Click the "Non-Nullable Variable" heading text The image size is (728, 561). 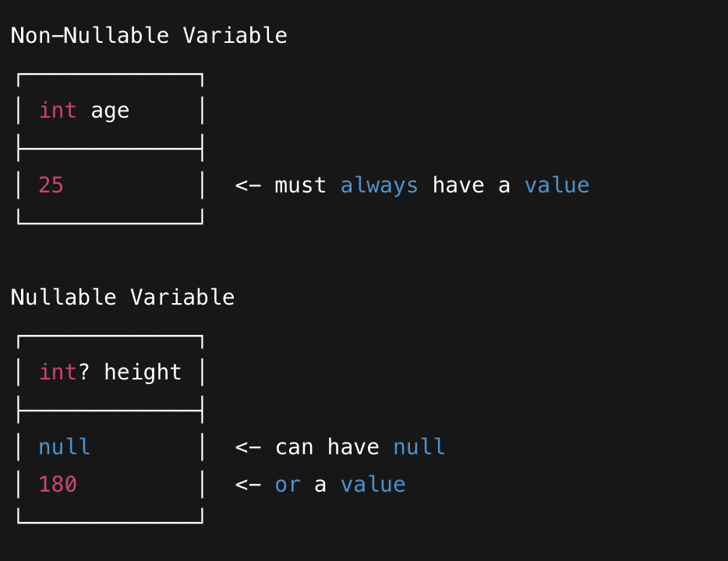click(x=149, y=36)
